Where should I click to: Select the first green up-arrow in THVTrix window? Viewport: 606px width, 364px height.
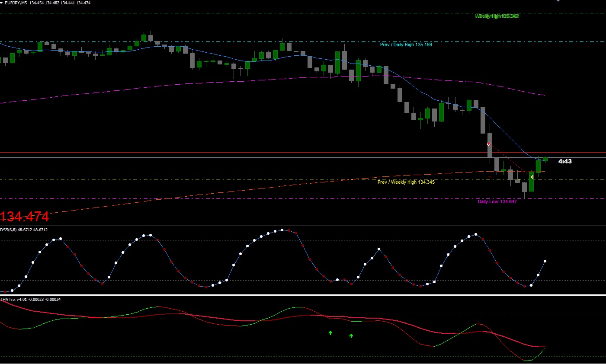[x=330, y=333]
